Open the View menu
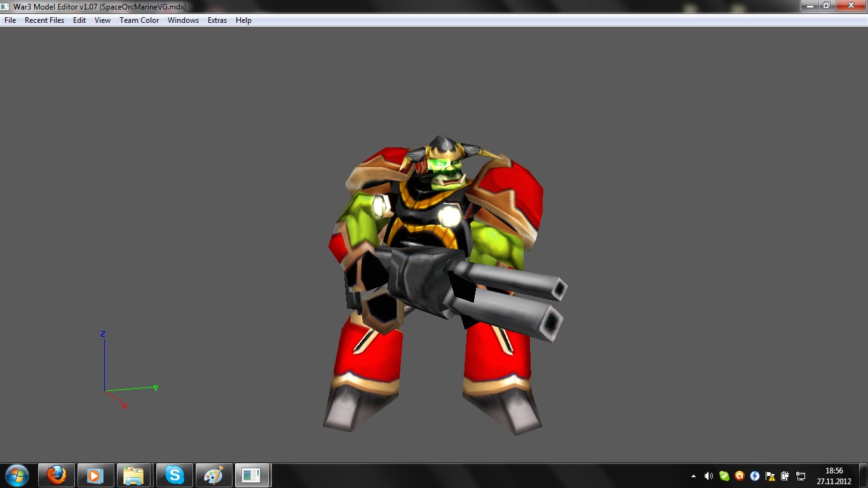 click(x=102, y=20)
